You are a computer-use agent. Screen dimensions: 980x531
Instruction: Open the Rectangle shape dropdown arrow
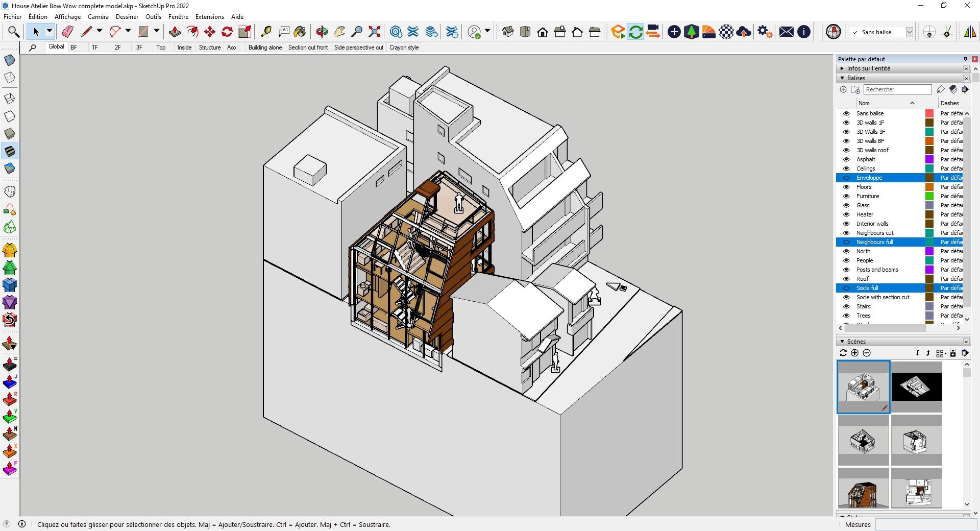(157, 31)
